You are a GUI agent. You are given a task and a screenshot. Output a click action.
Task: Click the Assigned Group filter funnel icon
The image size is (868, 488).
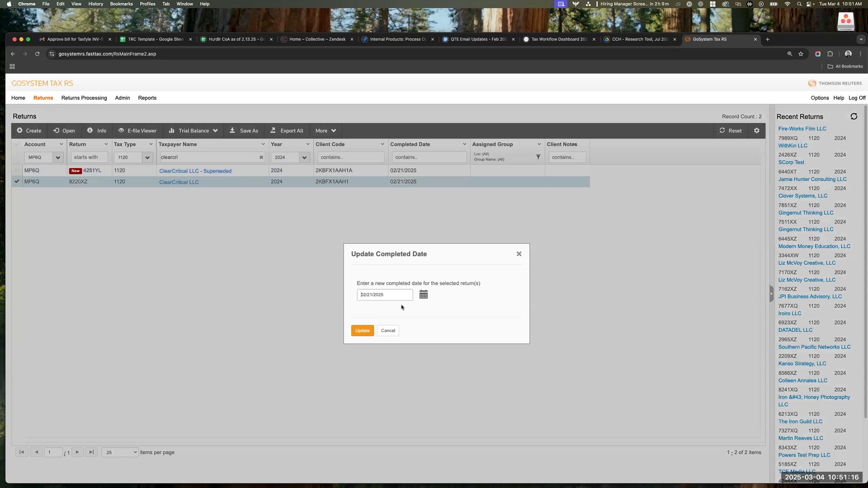click(538, 157)
